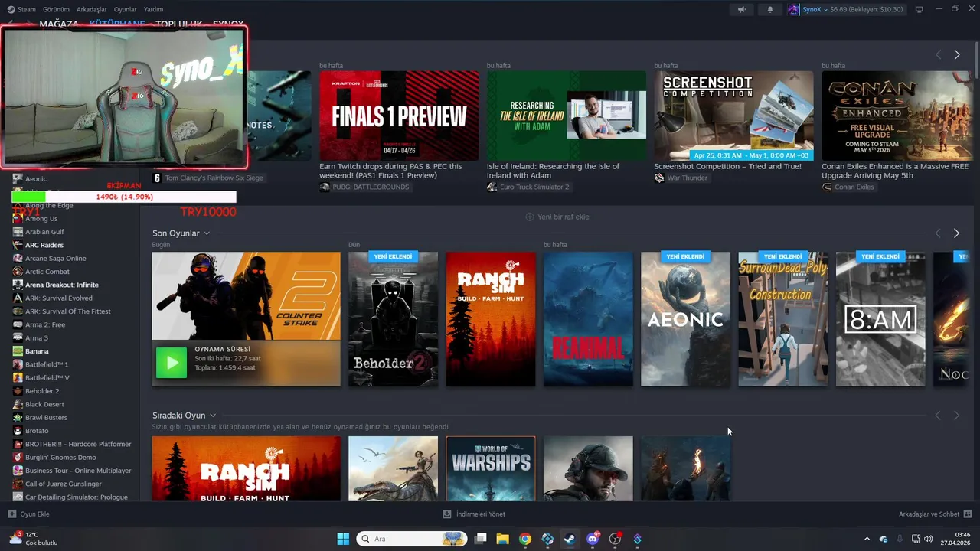Select Arena Breakout: Infinite in the list
The width and height of the screenshot is (980, 551).
62,285
